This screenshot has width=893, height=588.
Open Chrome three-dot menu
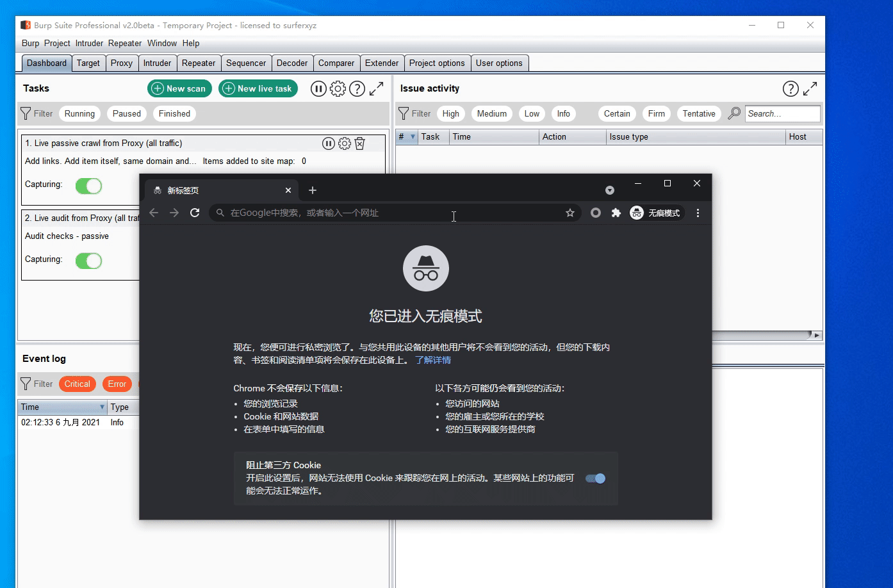coord(698,213)
